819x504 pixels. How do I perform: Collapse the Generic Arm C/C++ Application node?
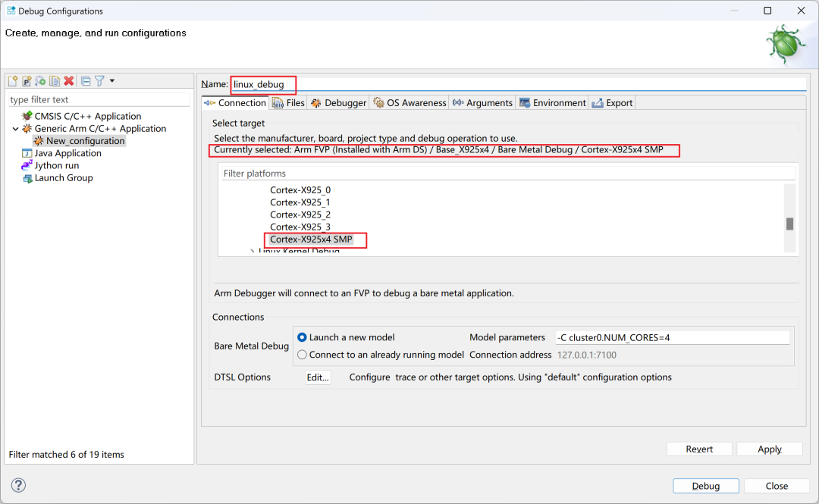[x=16, y=129]
